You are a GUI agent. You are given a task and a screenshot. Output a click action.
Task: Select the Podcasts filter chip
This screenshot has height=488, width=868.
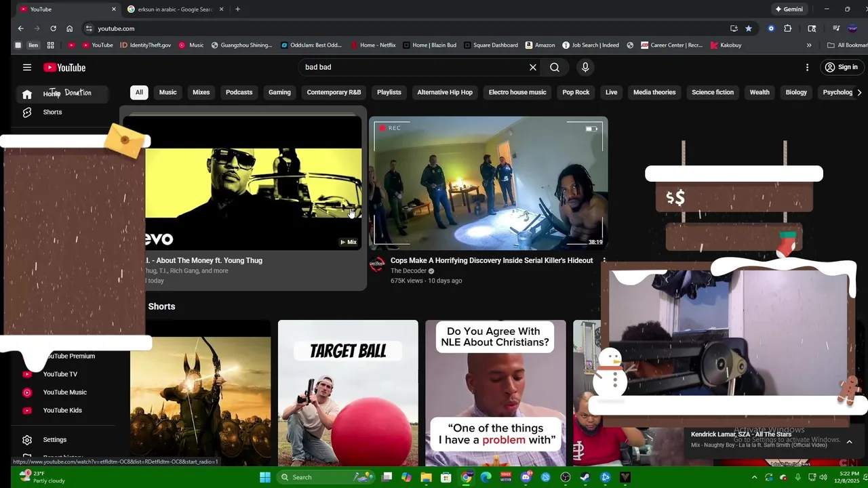[239, 92]
